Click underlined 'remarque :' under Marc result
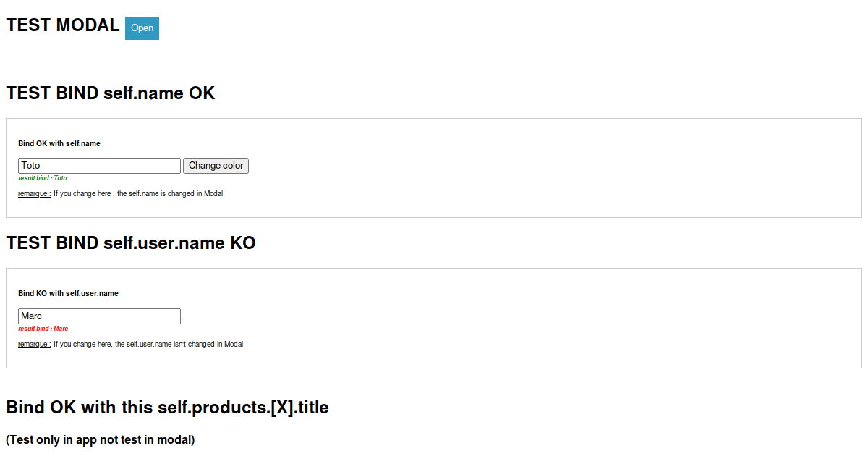This screenshot has width=868, height=456. [x=34, y=345]
